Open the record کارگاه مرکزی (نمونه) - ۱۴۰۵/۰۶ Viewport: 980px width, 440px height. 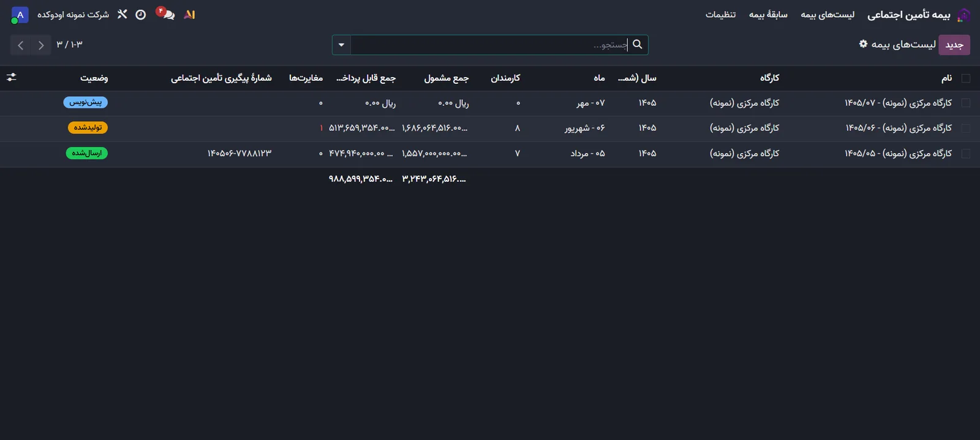pos(899,128)
